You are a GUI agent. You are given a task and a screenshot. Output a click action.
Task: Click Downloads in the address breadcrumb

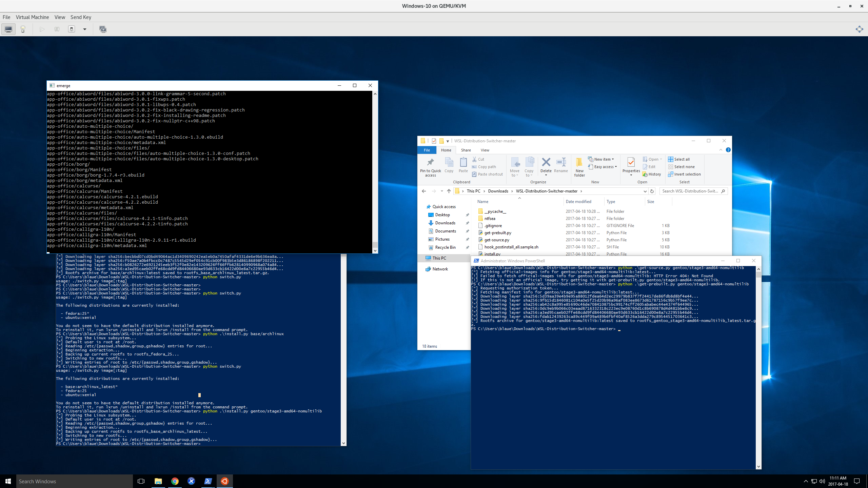pos(498,191)
